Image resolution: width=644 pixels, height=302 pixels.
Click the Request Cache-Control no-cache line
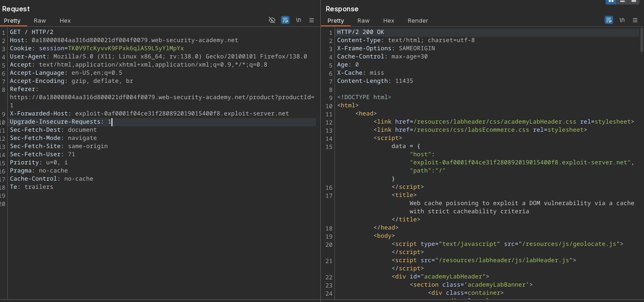coord(52,178)
